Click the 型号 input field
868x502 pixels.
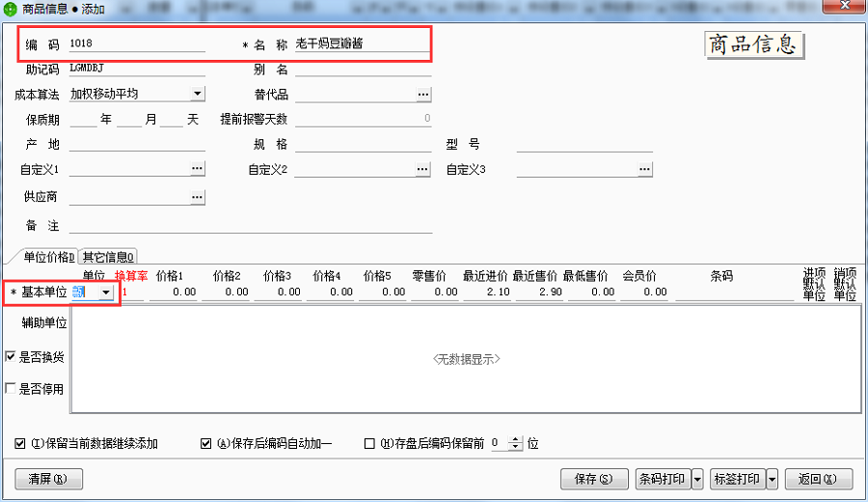pos(584,144)
